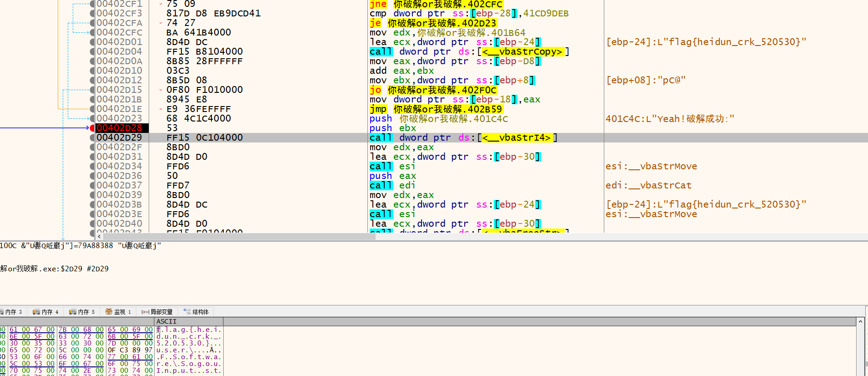The image size is (868, 376).
Task: Click opcode bytes 68 4C1C4000
Action: click(199, 118)
